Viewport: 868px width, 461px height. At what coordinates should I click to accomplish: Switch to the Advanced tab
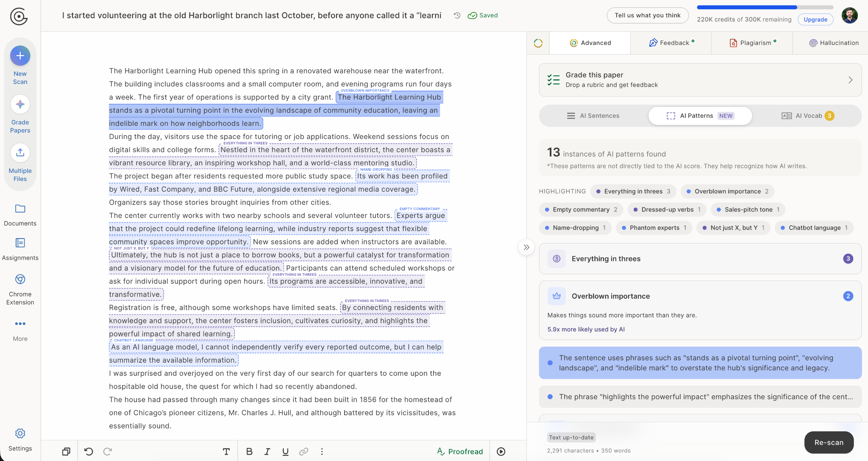click(590, 43)
